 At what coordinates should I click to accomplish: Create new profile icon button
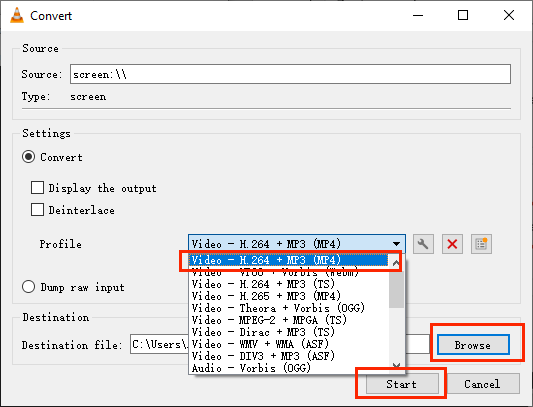coord(481,244)
